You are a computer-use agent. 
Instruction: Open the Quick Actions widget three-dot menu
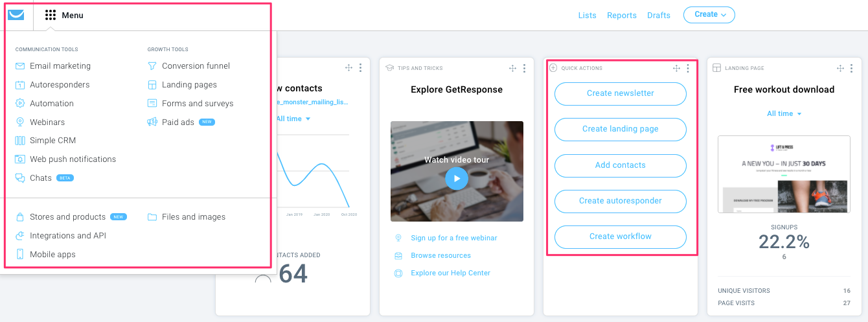click(x=688, y=68)
